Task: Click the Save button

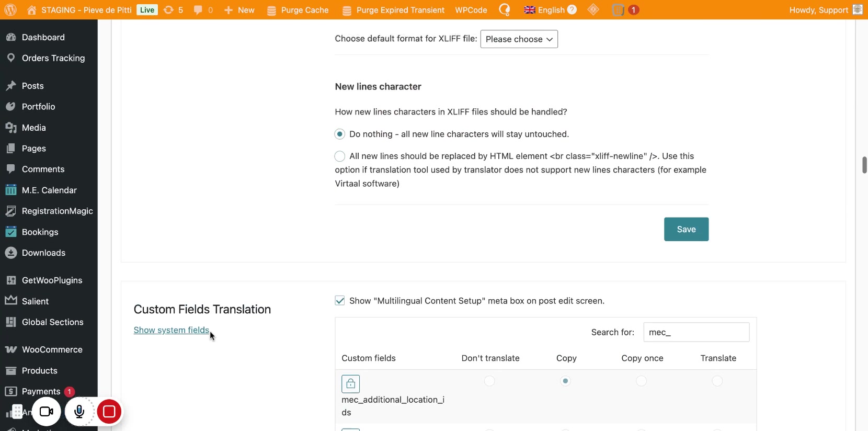Action: point(686,229)
